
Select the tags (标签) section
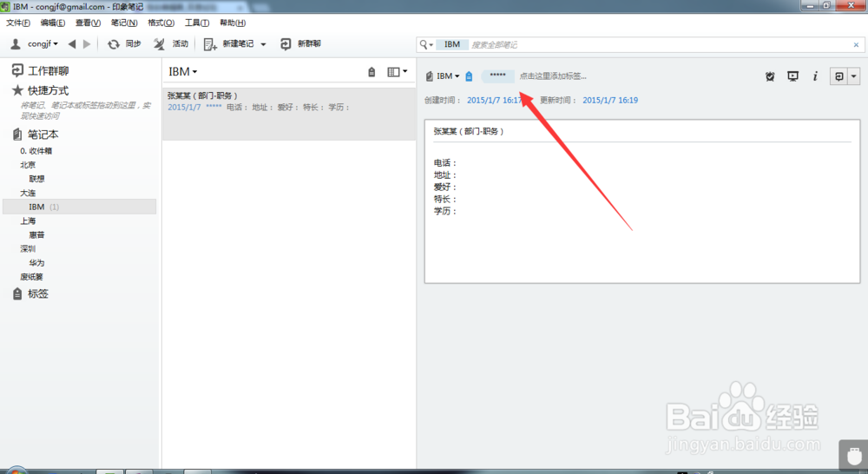coord(31,293)
